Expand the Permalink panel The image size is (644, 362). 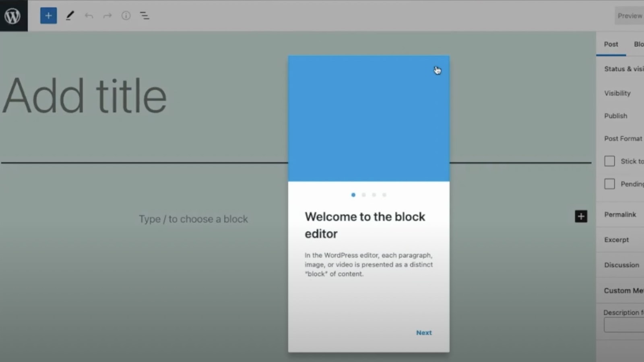coord(620,214)
